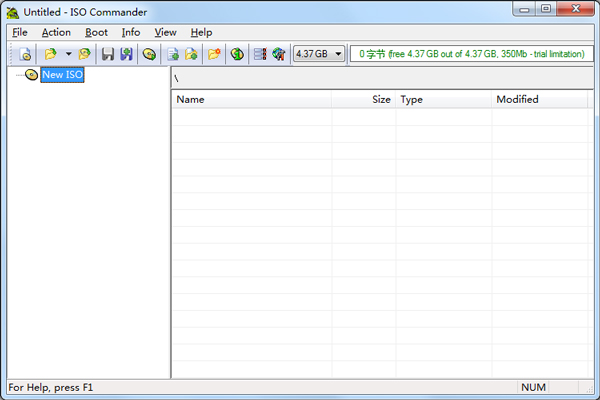Open the Help menu
The image size is (600, 400).
[x=201, y=33]
